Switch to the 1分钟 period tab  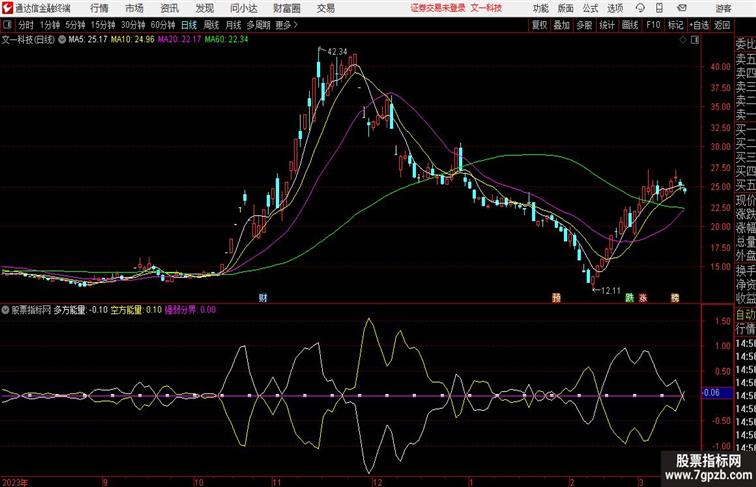tap(50, 25)
